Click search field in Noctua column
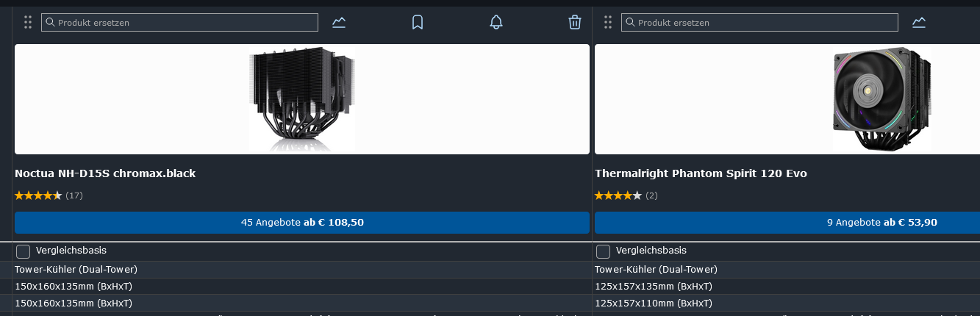Image resolution: width=980 pixels, height=316 pixels. point(179,22)
